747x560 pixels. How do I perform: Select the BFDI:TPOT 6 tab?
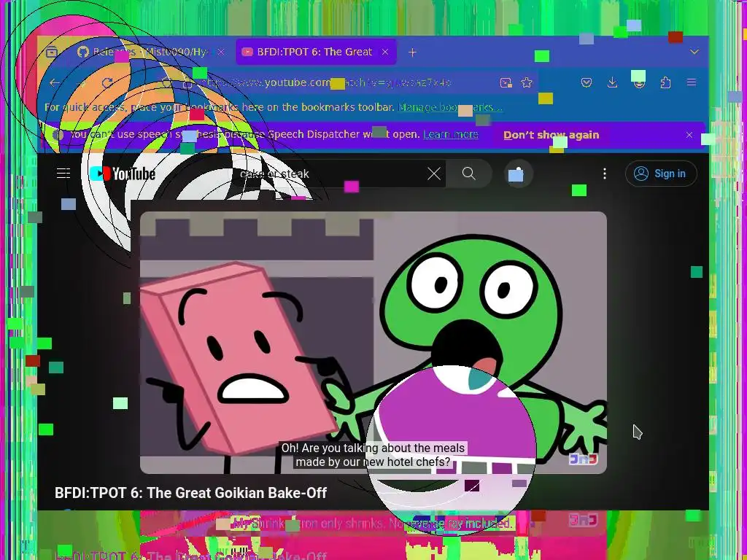pos(316,52)
